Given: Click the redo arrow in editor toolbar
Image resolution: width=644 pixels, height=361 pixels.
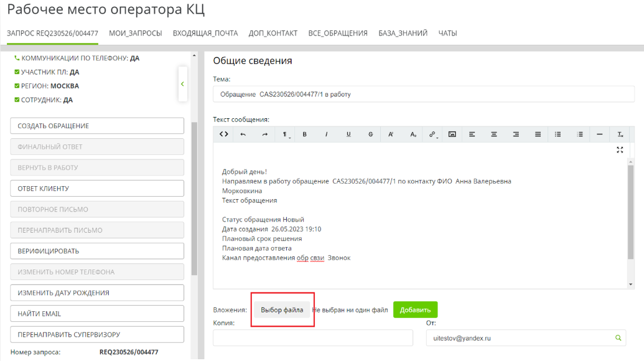Looking at the screenshot, I should [264, 134].
